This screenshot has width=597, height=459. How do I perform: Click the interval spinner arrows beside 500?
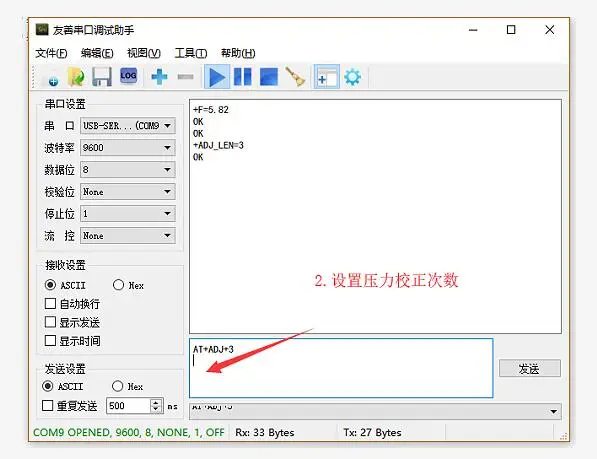(156, 406)
